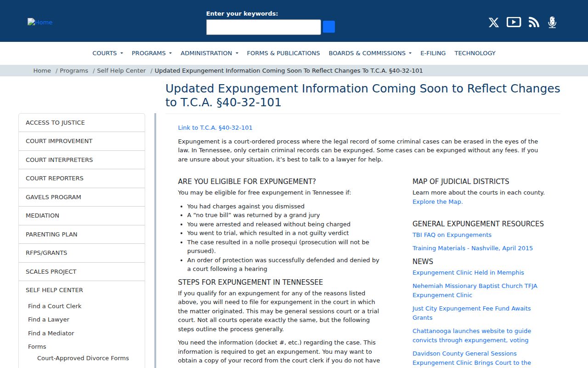Select Find a Lawyer
588x368 pixels.
click(x=49, y=319)
